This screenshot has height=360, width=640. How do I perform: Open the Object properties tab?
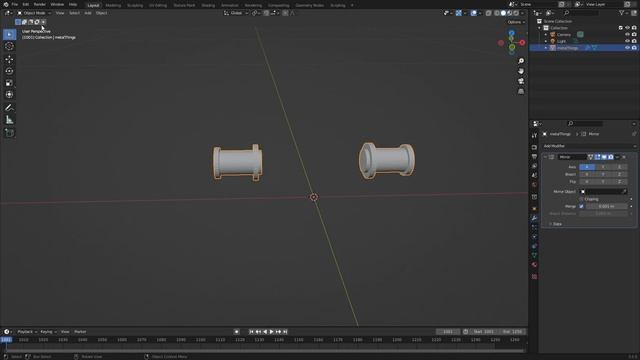[534, 209]
